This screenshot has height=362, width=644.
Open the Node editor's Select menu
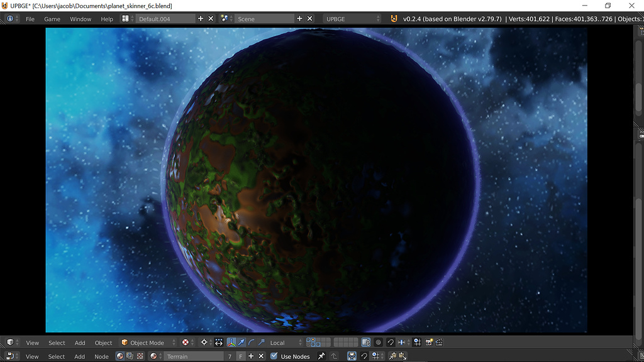pyautogui.click(x=56, y=357)
